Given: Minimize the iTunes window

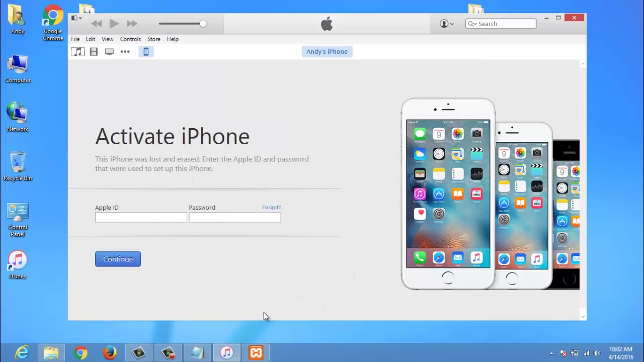Looking at the screenshot, I should coord(546,18).
